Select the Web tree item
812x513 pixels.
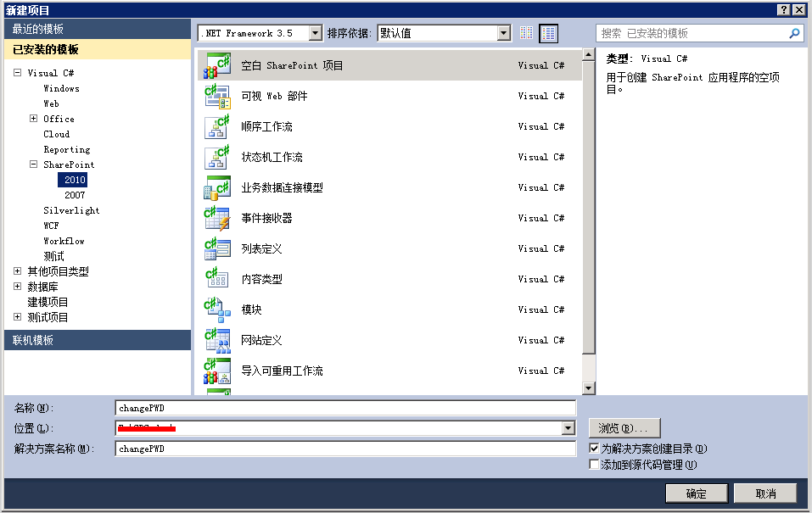(51, 103)
